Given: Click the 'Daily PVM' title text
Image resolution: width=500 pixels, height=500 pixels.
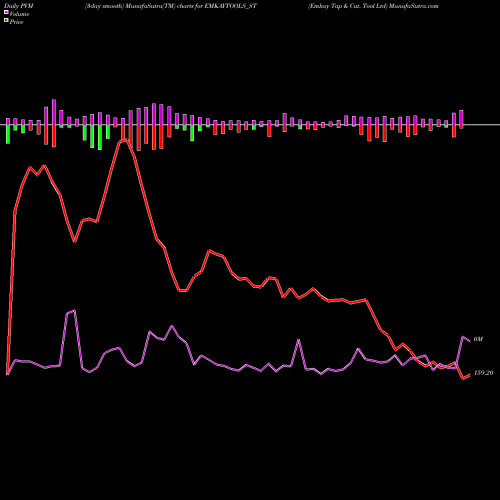Looking at the screenshot, I should point(19,6).
